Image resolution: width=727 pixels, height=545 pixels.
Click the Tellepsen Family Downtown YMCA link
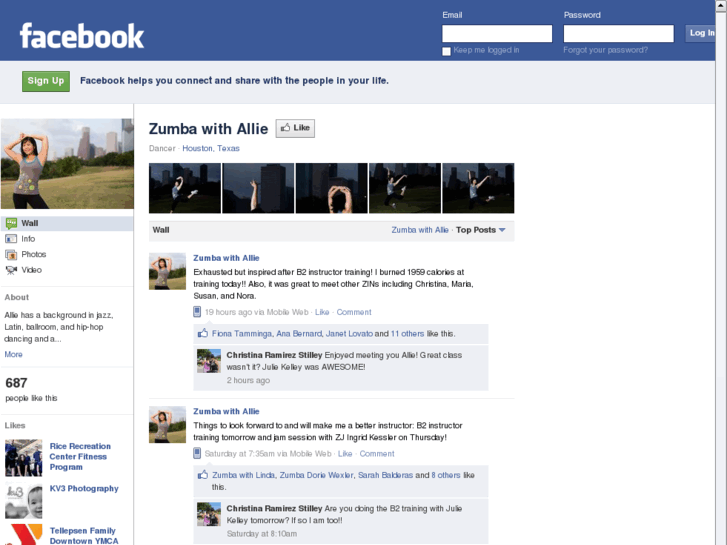(84, 535)
